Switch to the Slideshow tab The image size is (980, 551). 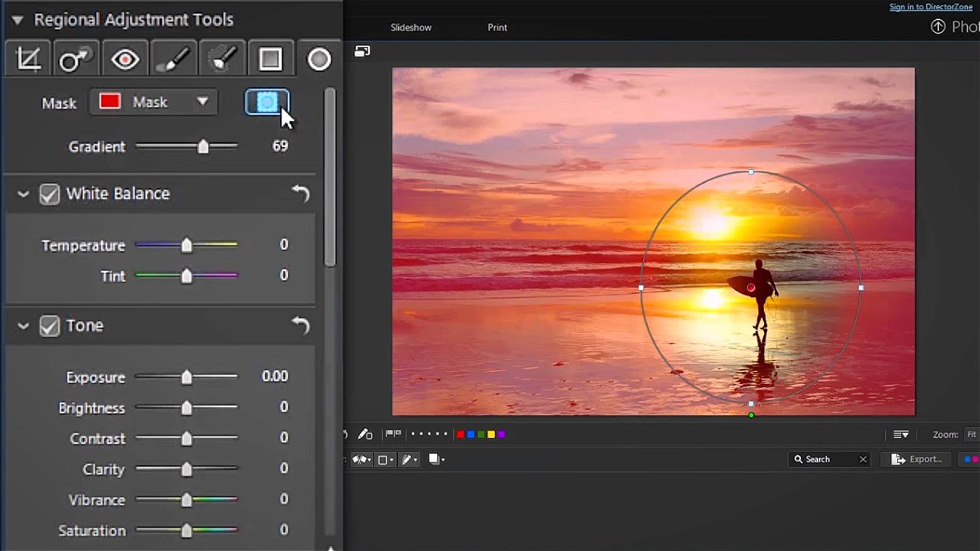coord(411,28)
